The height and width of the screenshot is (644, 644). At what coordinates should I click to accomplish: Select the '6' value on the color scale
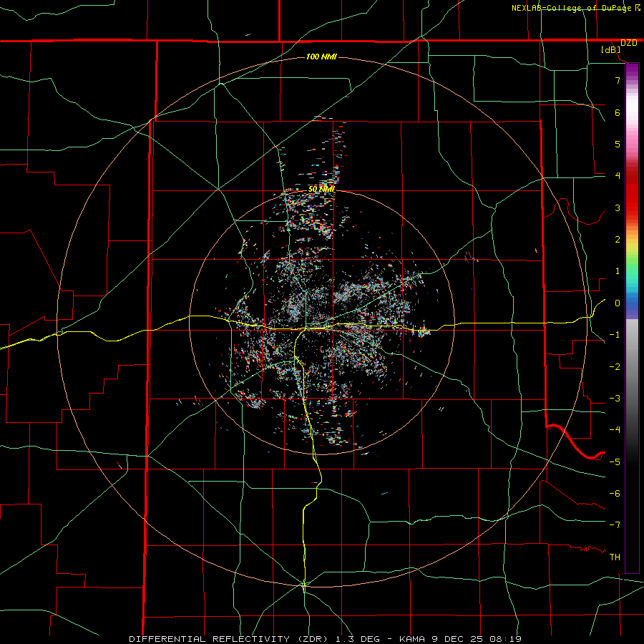click(618, 112)
